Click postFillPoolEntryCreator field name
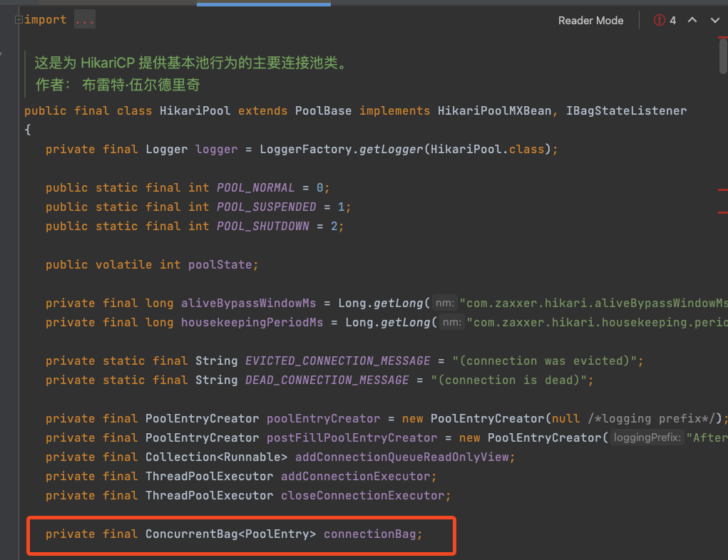The image size is (728, 560). click(352, 438)
